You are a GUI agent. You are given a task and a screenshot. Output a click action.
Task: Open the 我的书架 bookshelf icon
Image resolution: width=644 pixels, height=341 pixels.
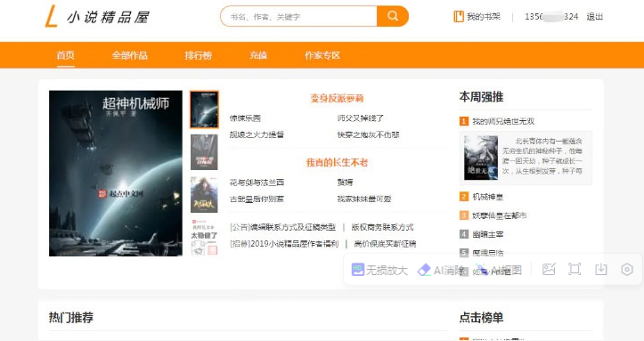(x=459, y=17)
